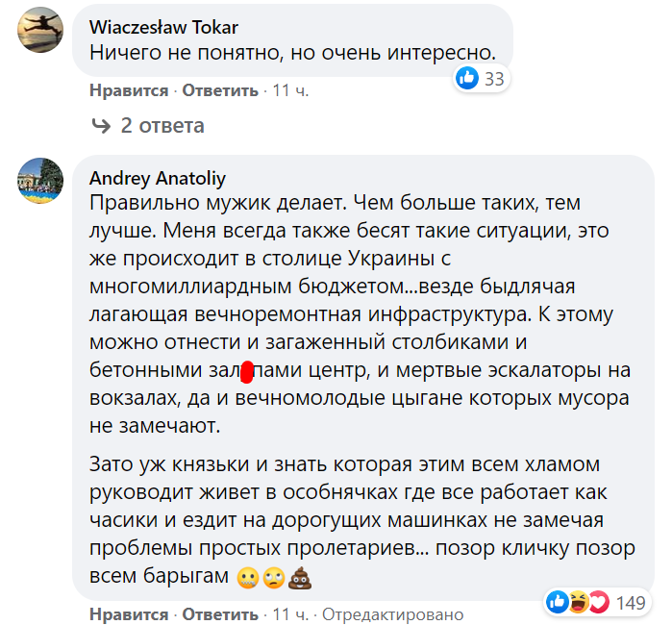The image size is (672, 625).
Task: Reply to Wiaczesław Tokar's comment via Ответить
Action: coord(220,90)
